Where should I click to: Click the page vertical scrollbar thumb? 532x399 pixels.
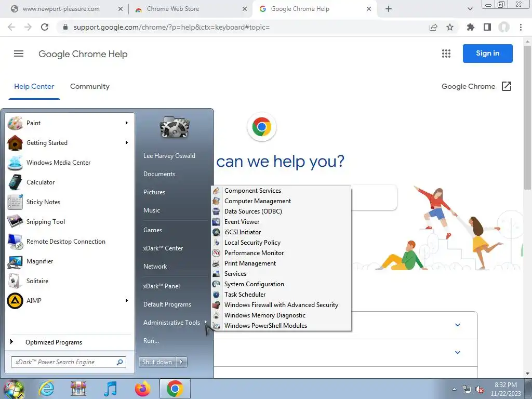[527, 117]
